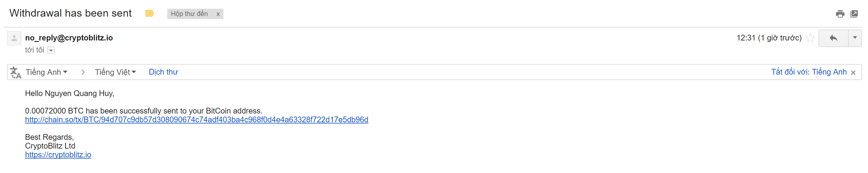
Task: Click the print email icon
Action: point(840,14)
